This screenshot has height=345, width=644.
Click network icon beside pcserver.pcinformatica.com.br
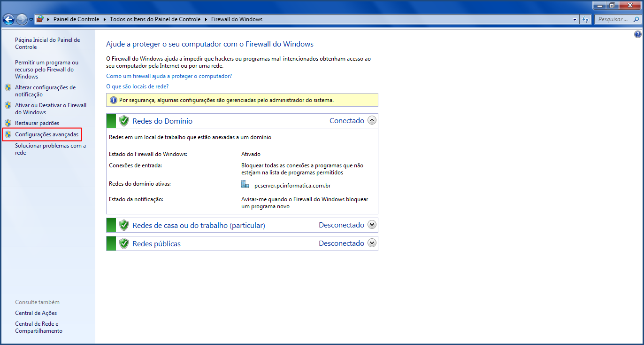(x=245, y=184)
